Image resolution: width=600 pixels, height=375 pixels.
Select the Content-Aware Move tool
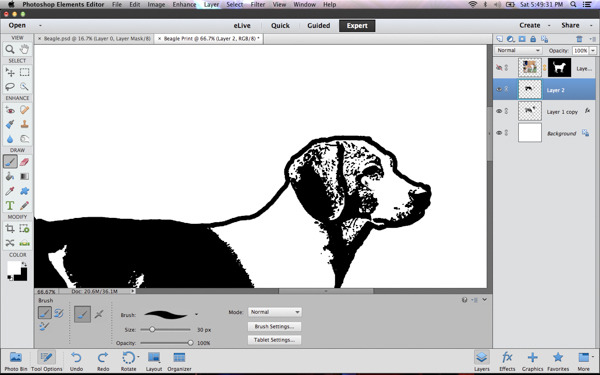click(10, 243)
